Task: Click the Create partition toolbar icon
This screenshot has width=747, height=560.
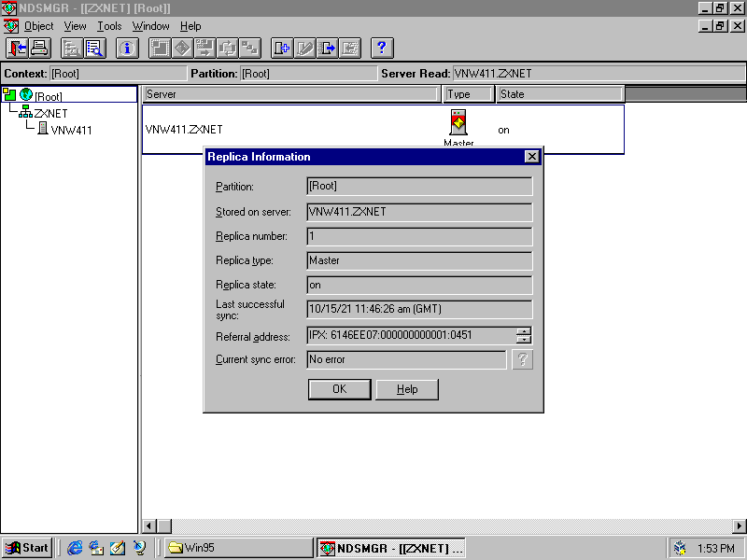Action: coord(160,49)
